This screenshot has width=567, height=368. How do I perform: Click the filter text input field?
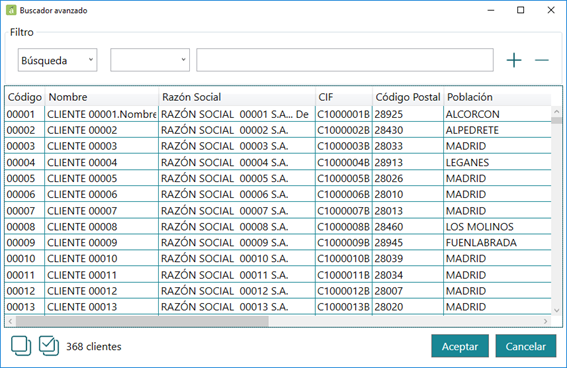click(x=345, y=60)
